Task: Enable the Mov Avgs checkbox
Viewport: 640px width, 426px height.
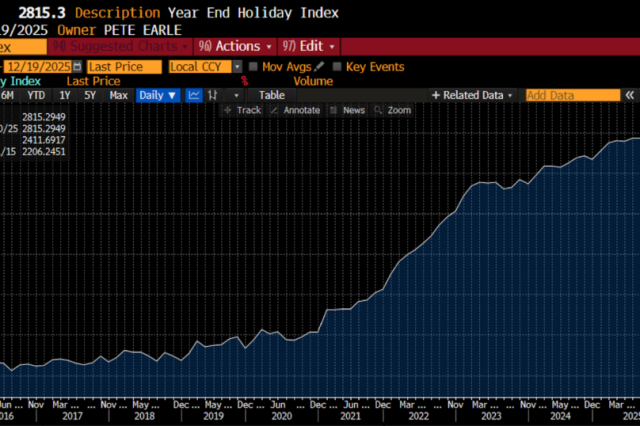Action: [253, 67]
